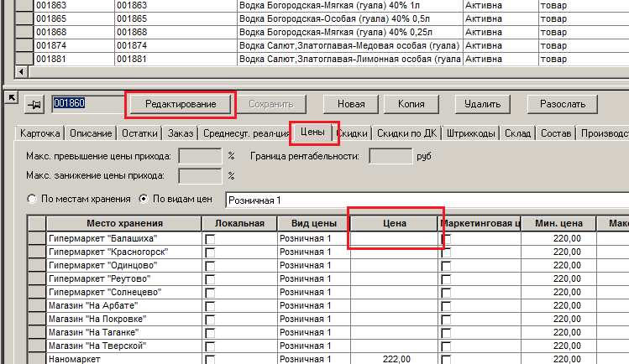
Task: Select the Цены tab
Action: coord(312,132)
